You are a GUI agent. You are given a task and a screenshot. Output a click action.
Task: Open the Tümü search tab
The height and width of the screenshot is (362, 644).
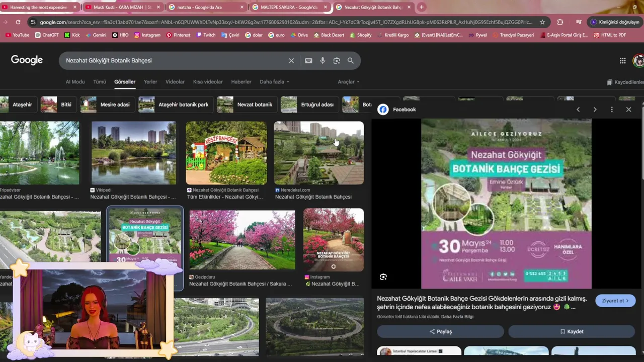100,82
